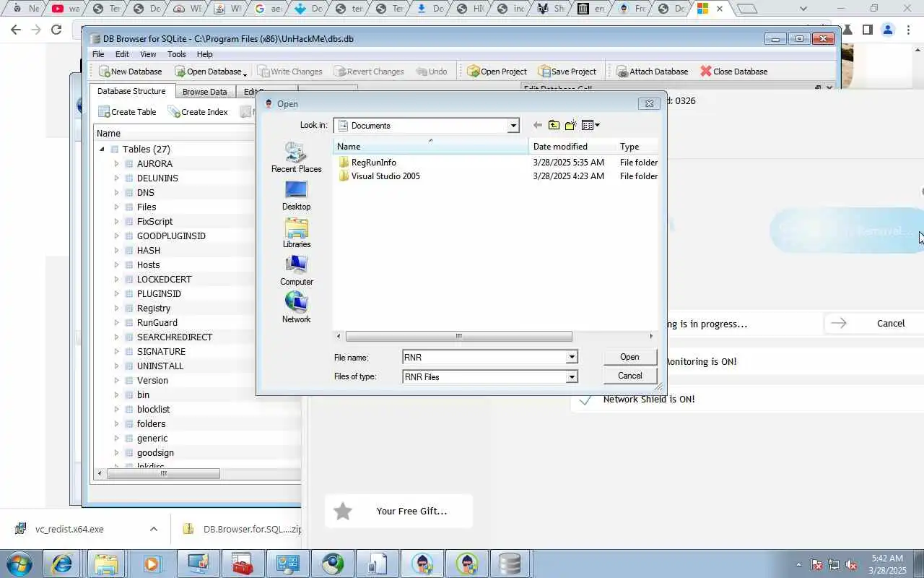
Task: Click the Create Index icon
Action: (x=174, y=112)
